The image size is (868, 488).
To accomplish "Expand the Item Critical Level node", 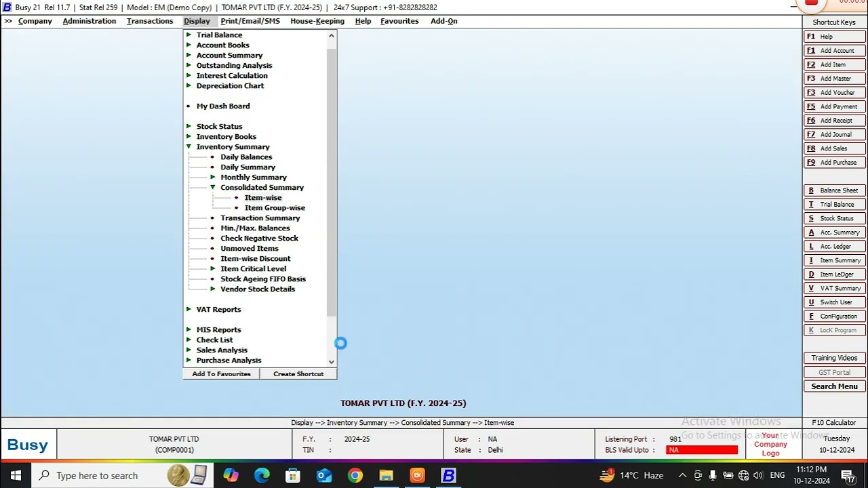I will coord(212,268).
